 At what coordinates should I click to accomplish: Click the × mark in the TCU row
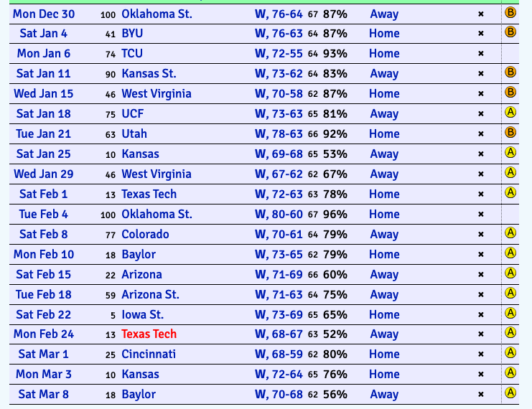click(481, 54)
